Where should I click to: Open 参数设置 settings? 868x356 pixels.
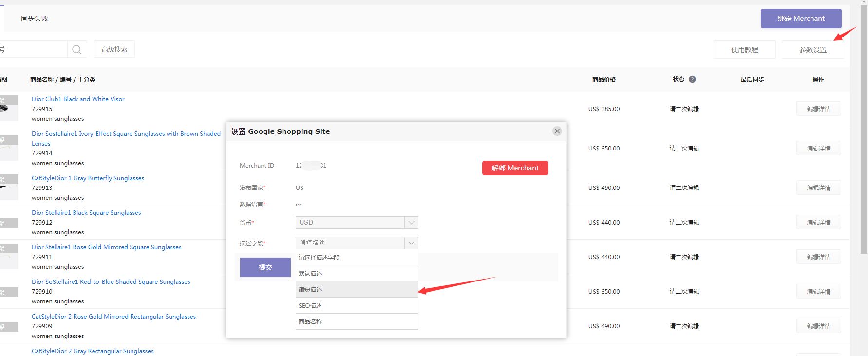click(x=812, y=50)
